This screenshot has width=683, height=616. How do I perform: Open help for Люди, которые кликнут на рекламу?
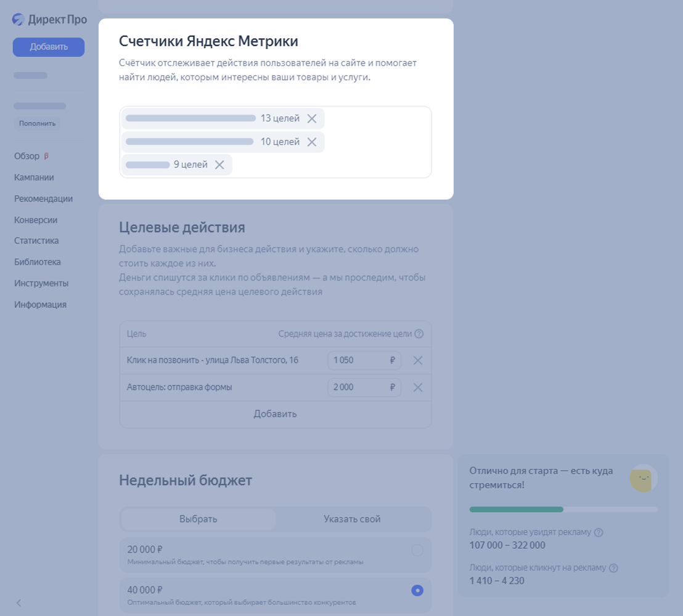614,568
